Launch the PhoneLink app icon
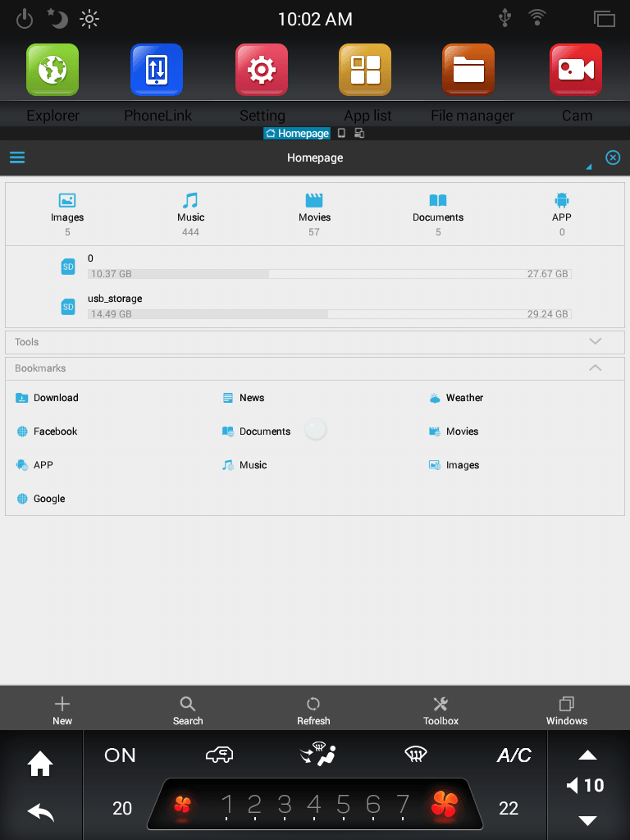 [157, 71]
